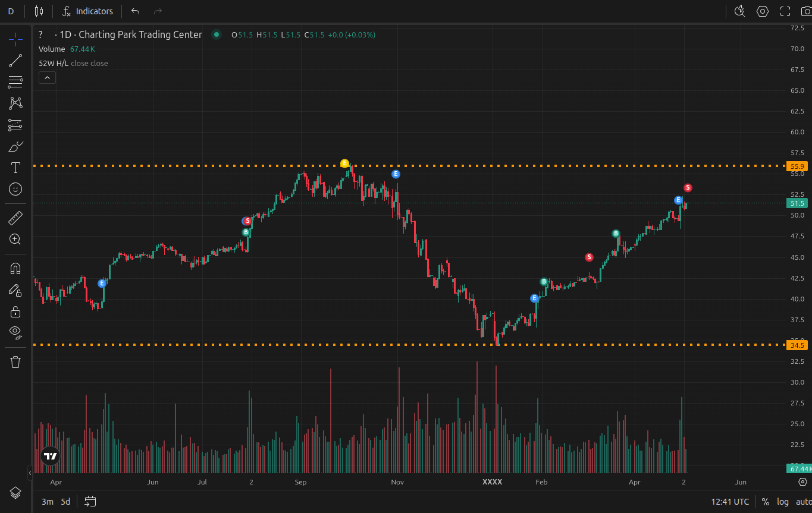
Task: Open the candlestick chart style dropdown
Action: click(39, 11)
